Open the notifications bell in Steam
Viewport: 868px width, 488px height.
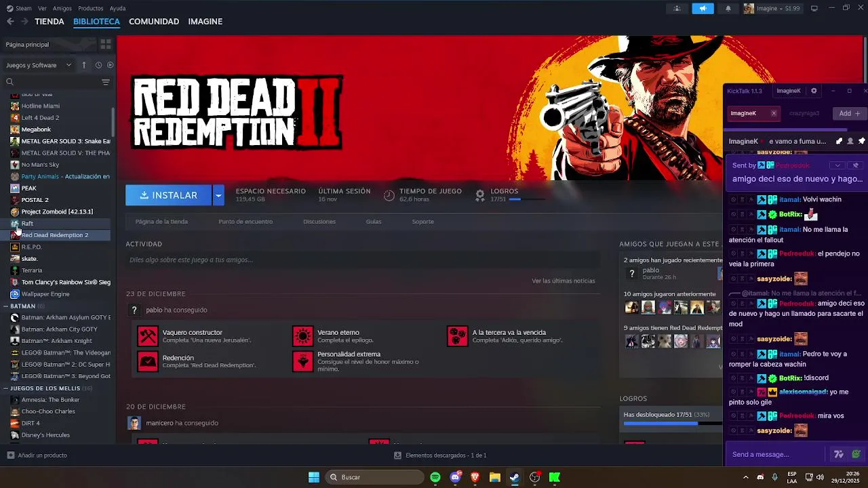pyautogui.click(x=728, y=8)
